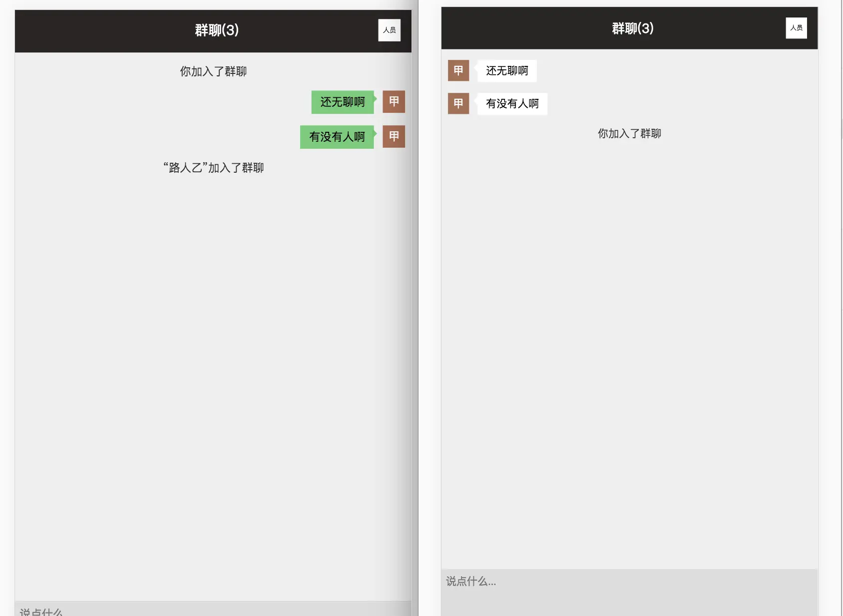
Task: Focus the 说点什么 input in left window
Action: (x=213, y=609)
